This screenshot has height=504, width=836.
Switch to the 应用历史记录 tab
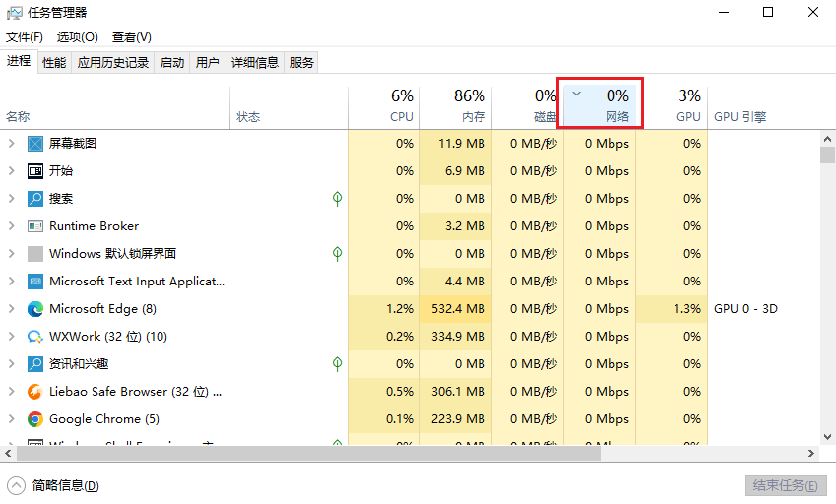tap(113, 63)
